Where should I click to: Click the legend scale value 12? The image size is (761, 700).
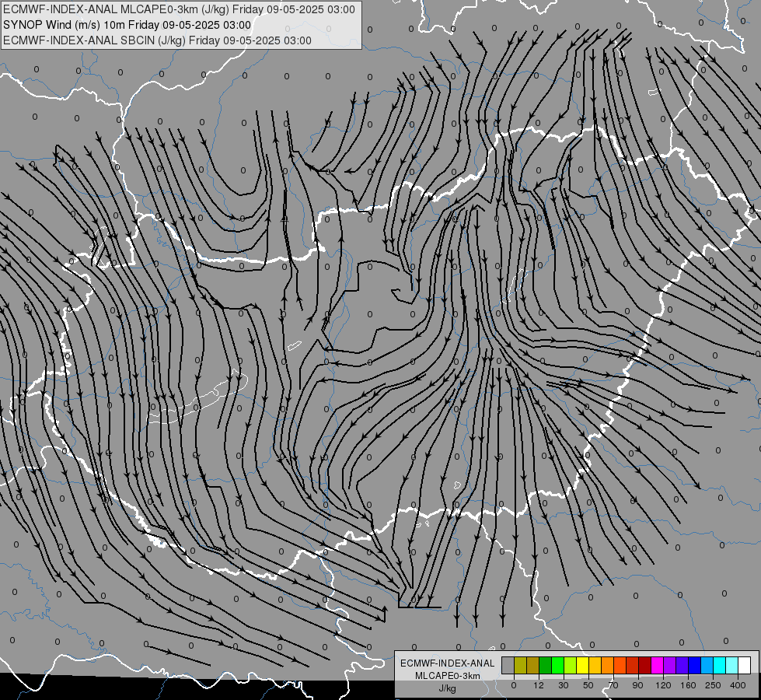[x=539, y=685]
